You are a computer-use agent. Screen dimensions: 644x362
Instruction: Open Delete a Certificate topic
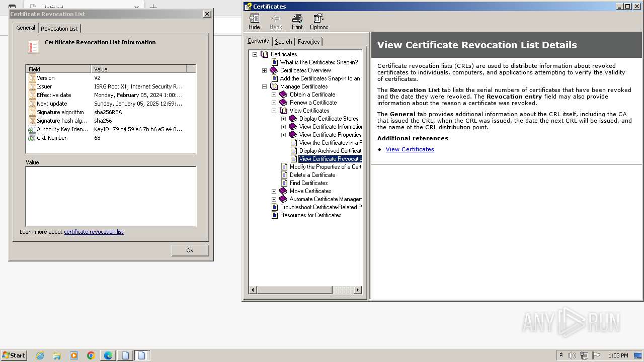click(312, 175)
